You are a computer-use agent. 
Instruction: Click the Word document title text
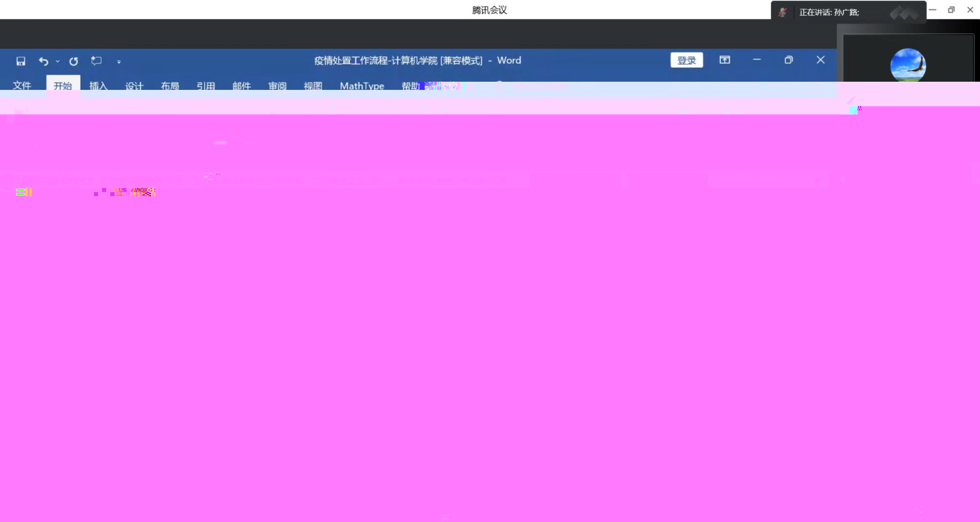pyautogui.click(x=418, y=60)
